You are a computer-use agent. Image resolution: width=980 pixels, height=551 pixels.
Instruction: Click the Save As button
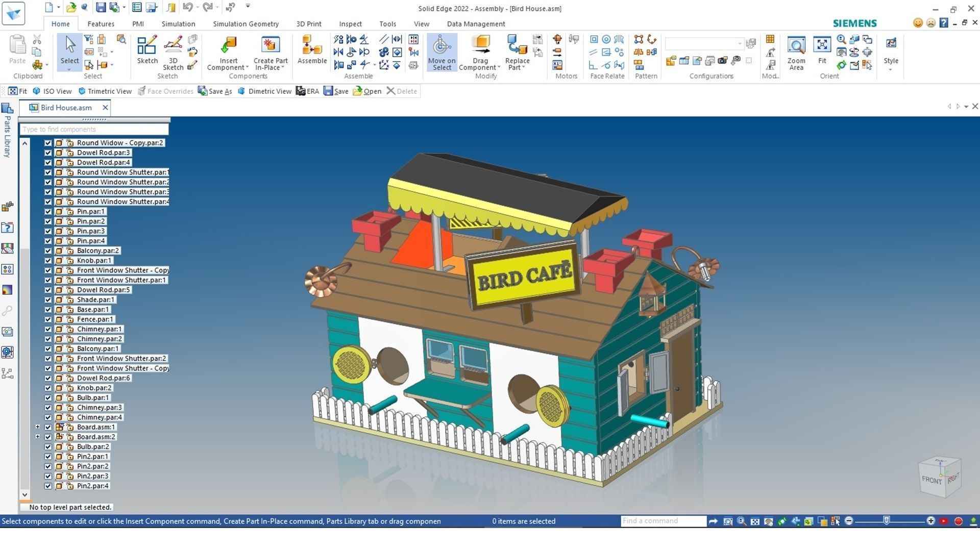(x=215, y=91)
